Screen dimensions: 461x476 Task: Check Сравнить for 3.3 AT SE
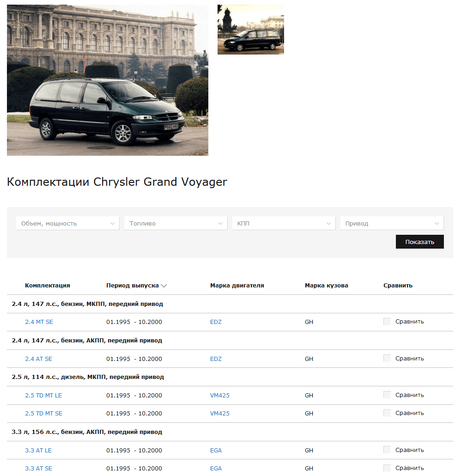[x=387, y=468]
